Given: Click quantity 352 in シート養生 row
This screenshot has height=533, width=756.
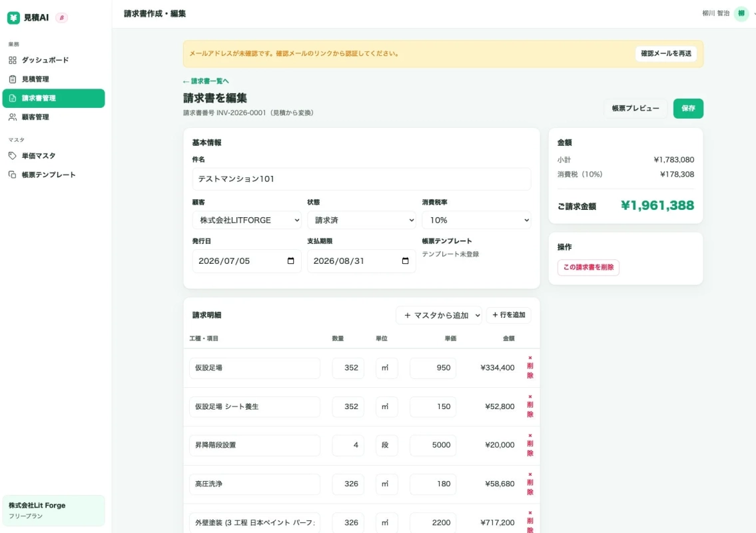Looking at the screenshot, I should [348, 406].
